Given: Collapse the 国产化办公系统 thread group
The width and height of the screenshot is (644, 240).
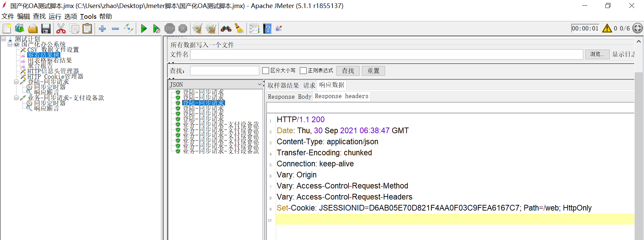Looking at the screenshot, I should 10,44.
